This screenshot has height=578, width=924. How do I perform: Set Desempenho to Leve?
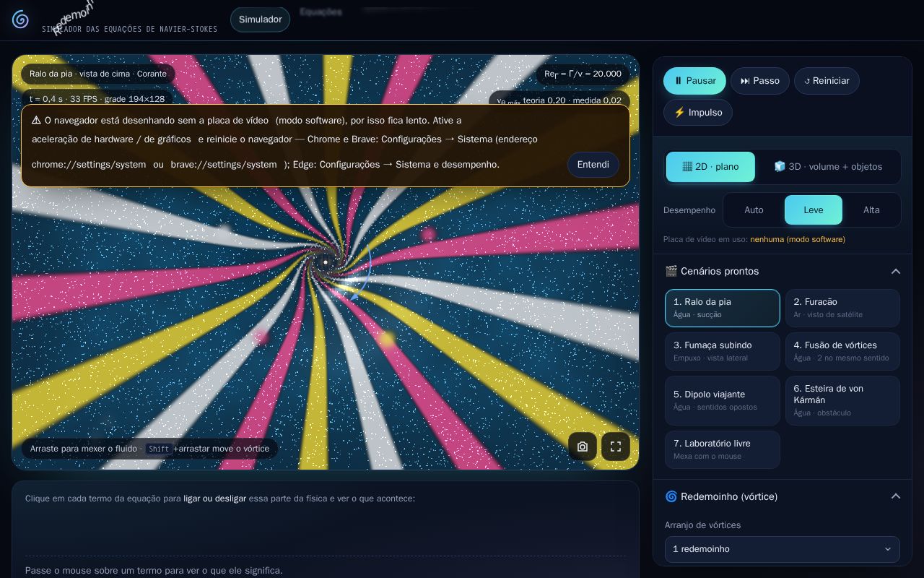814,210
